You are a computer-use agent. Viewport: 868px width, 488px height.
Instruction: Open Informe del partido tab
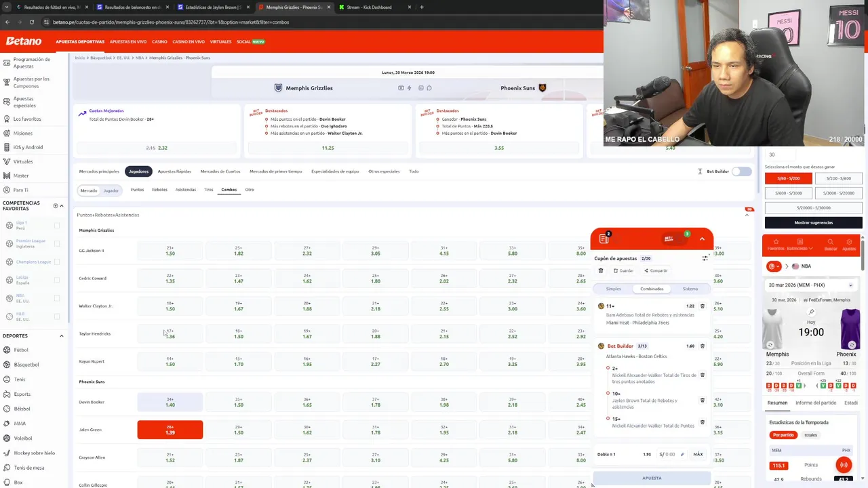point(816,403)
